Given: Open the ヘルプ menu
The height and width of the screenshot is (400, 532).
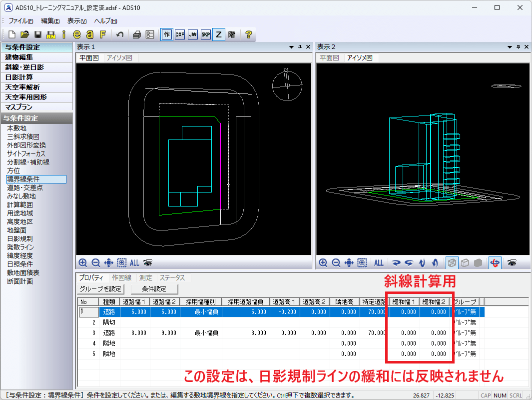Looking at the screenshot, I should [105, 20].
